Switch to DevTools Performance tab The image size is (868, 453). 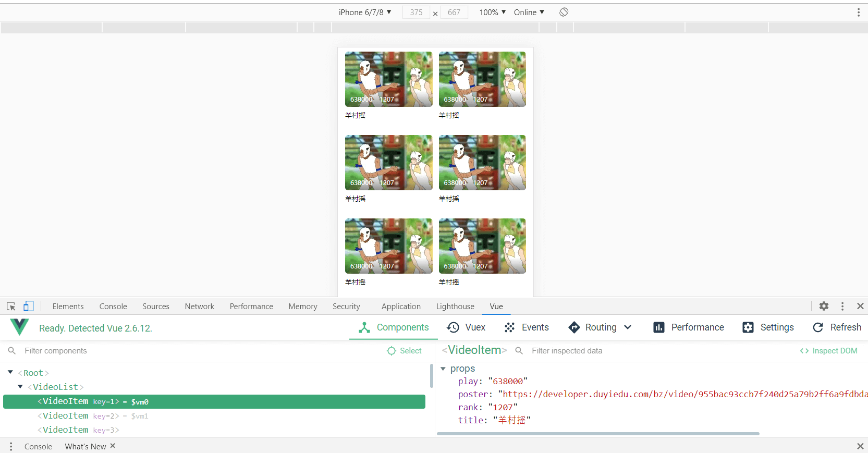(x=251, y=307)
